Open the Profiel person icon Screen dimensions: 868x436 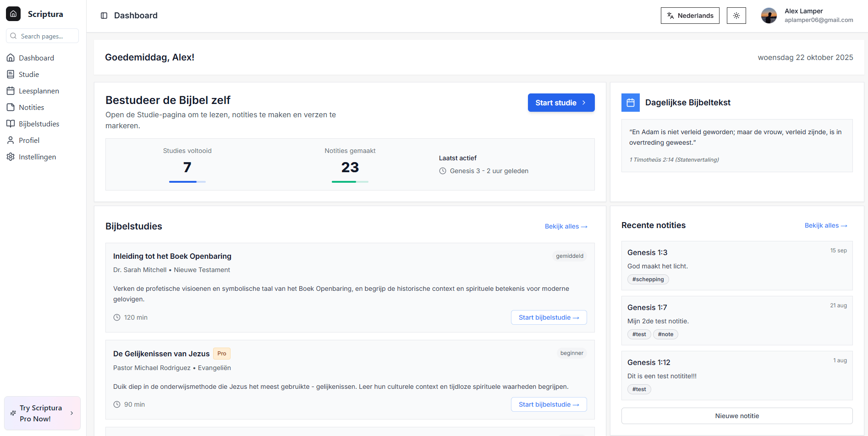click(11, 140)
